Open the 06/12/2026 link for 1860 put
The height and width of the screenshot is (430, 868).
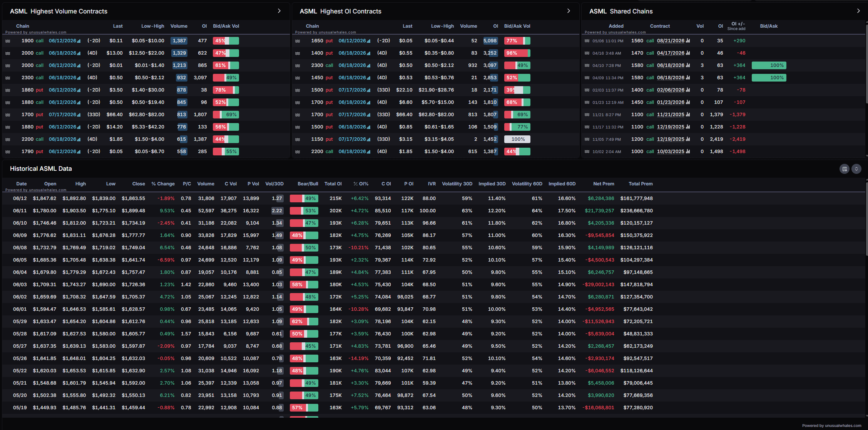point(62,90)
